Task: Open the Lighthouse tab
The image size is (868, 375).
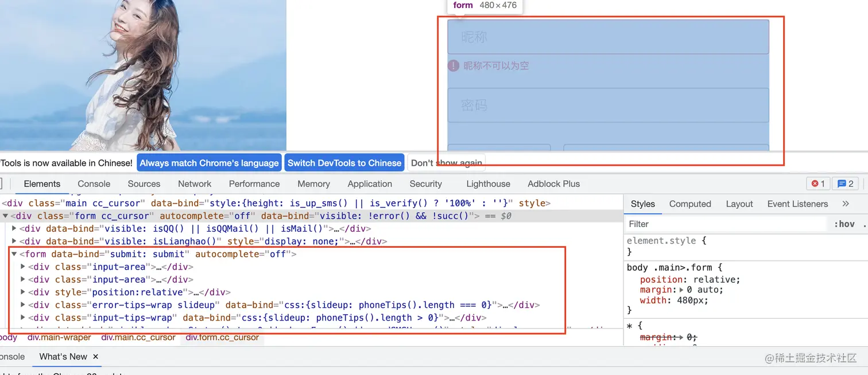Action: (x=488, y=184)
